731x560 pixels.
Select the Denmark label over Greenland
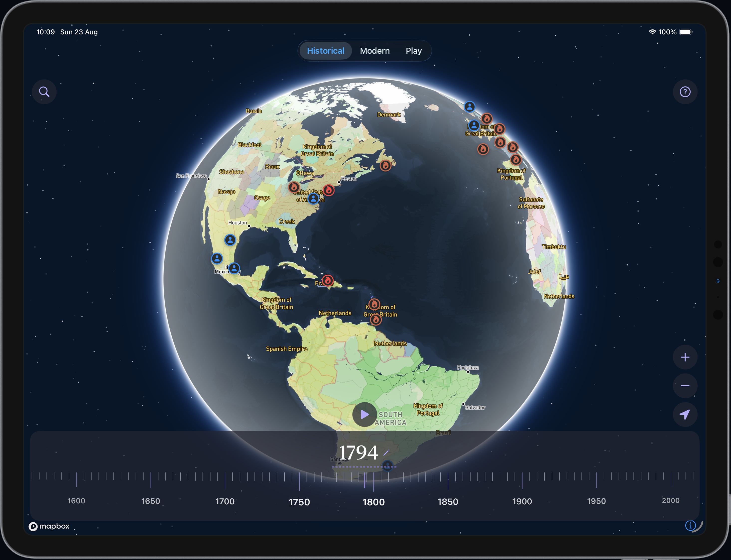389,115
